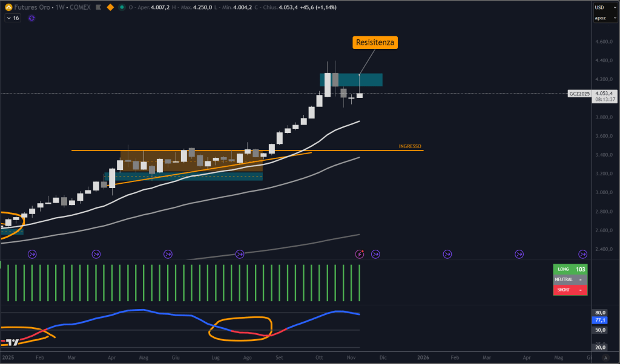Open the apoz unit dropdown
Image resolution: width=620 pixels, height=364 pixels.
[x=605, y=18]
